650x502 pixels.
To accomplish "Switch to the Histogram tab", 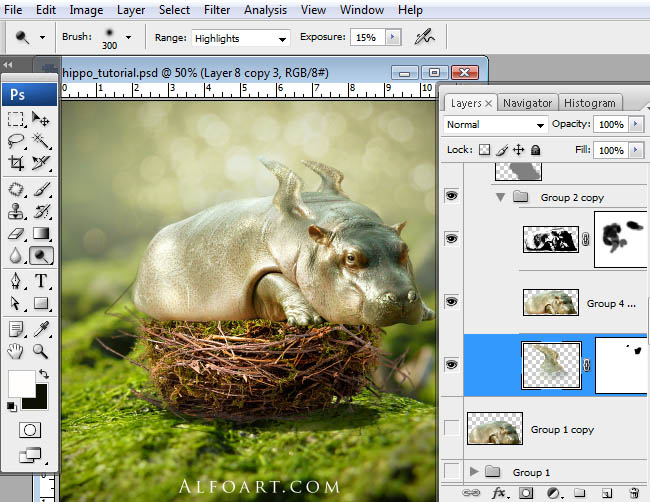I will pos(589,103).
